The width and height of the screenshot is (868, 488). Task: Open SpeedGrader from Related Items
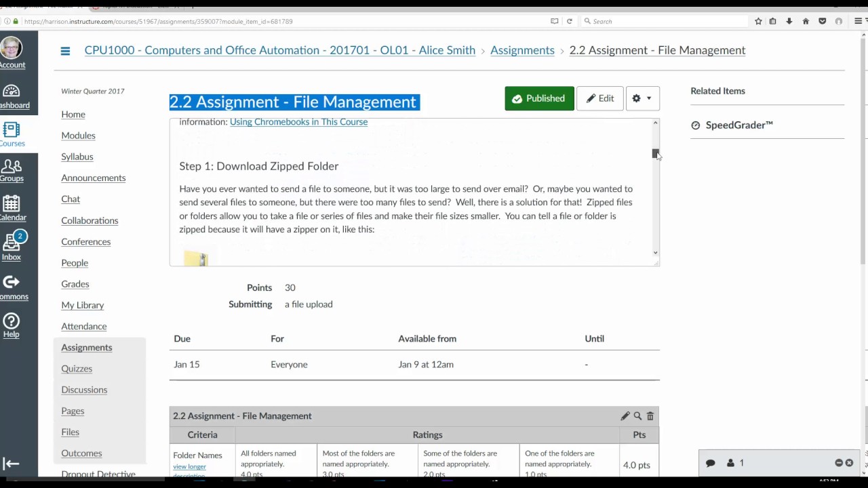coord(732,125)
